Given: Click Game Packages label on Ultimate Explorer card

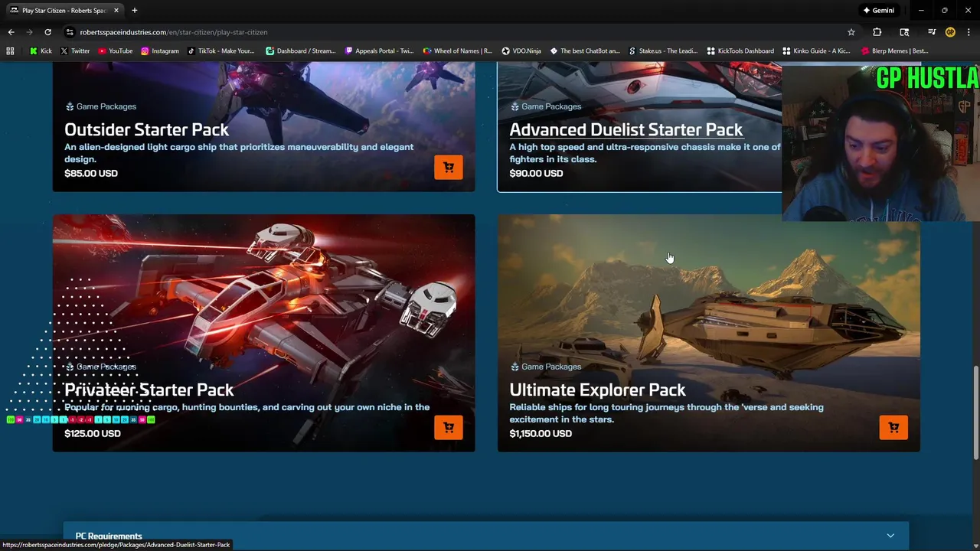Looking at the screenshot, I should (545, 367).
